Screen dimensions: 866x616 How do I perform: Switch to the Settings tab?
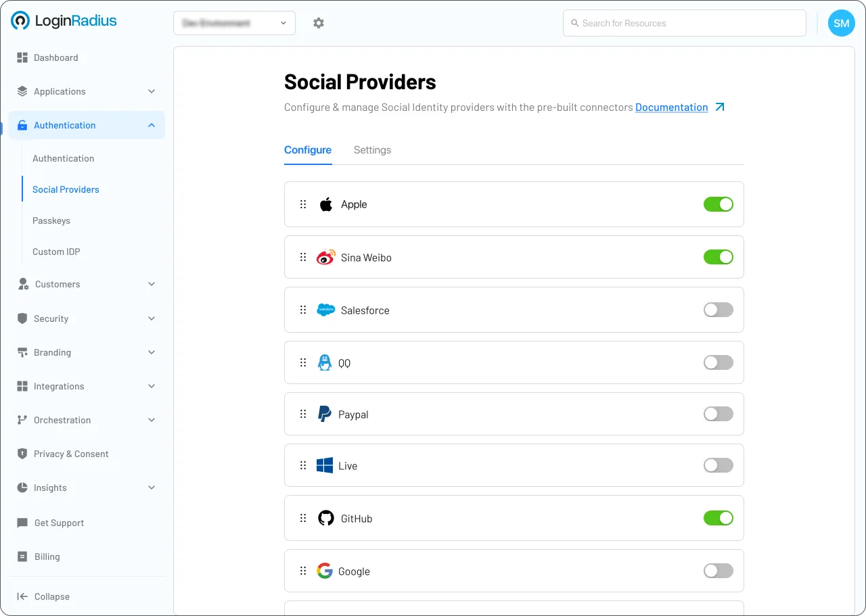[x=372, y=150]
